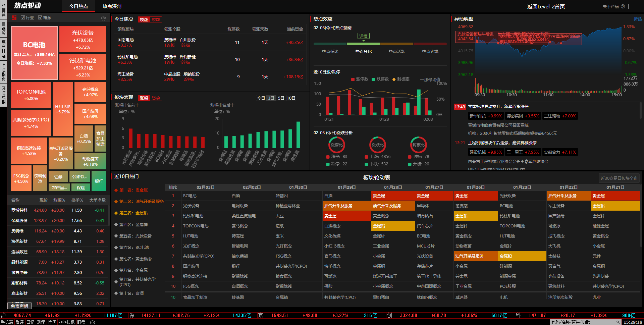Select 资金 tab in 板块表现
This screenshot has height=325, width=644.
click(156, 98)
